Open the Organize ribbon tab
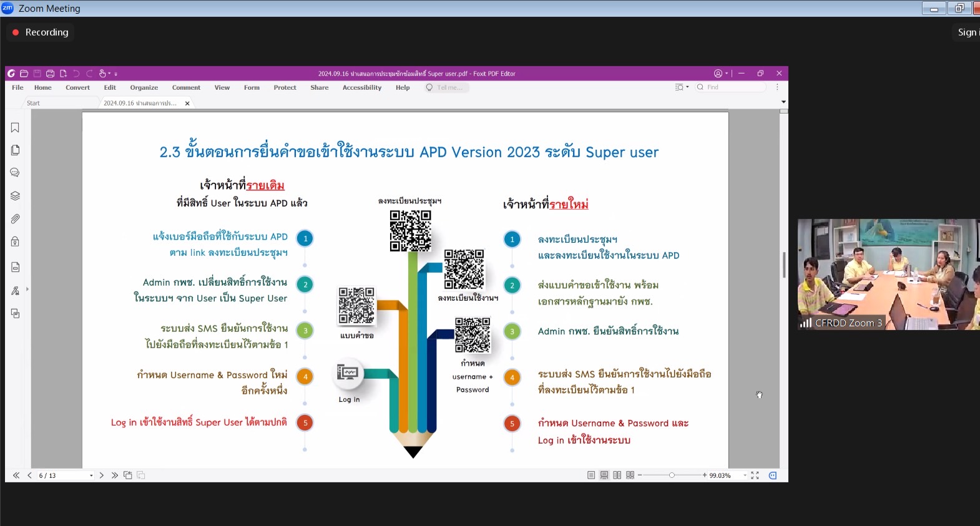 click(144, 88)
